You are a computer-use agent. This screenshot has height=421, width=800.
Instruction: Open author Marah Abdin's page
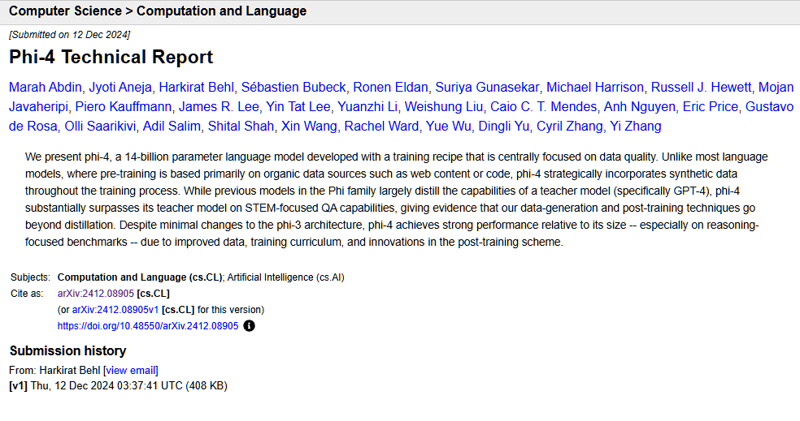click(x=45, y=87)
